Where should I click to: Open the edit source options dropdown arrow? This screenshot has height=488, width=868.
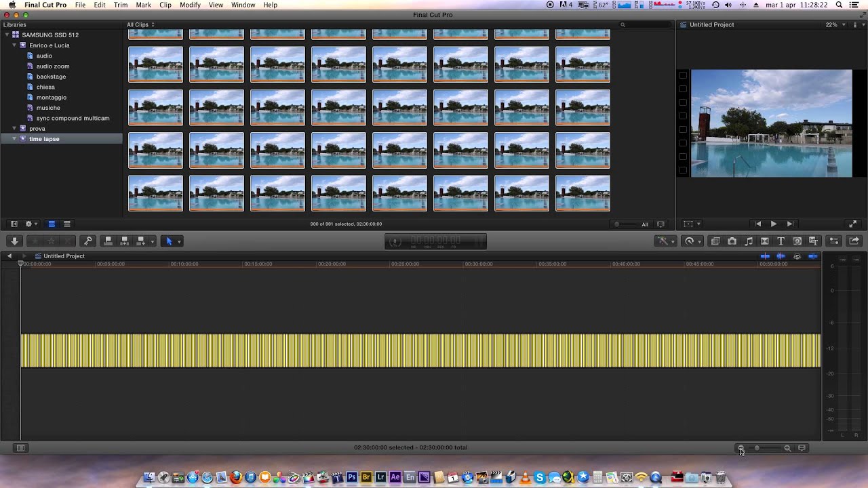(153, 241)
